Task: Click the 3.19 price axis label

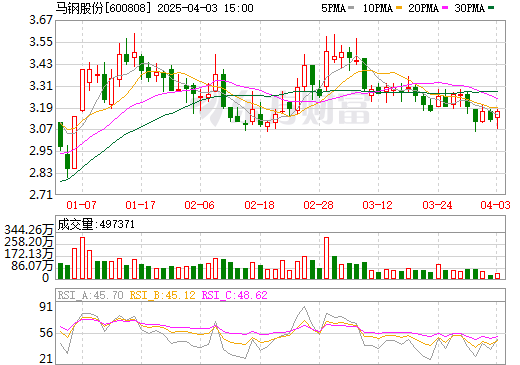Action: coord(41,108)
